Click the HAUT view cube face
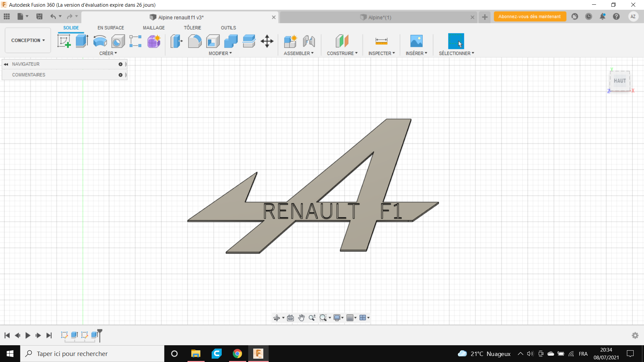The width and height of the screenshot is (644, 362). (x=620, y=81)
